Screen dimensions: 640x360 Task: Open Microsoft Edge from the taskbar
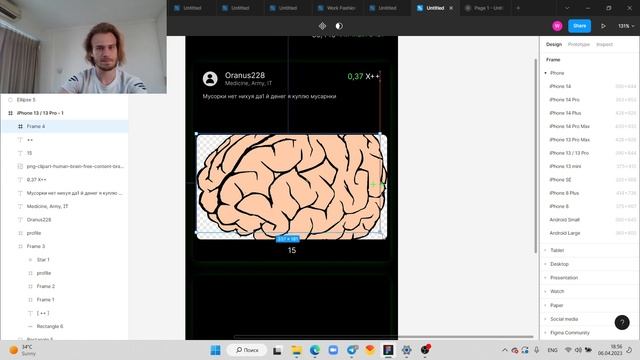[x=315, y=350]
